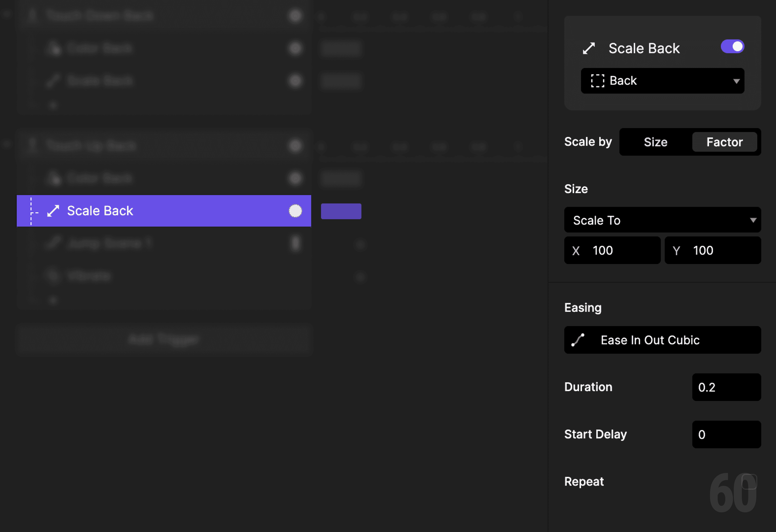Click the Vibrate action icon in the trigger list
The height and width of the screenshot is (532, 776).
(53, 276)
